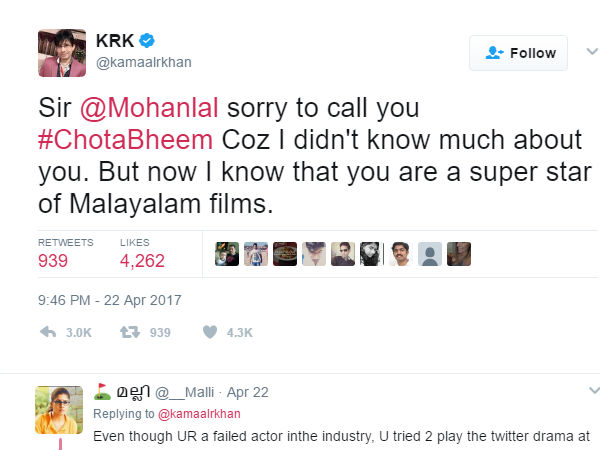Click the last liker avatar thumbnail
Viewport: 600px width, 450px height.
click(458, 255)
